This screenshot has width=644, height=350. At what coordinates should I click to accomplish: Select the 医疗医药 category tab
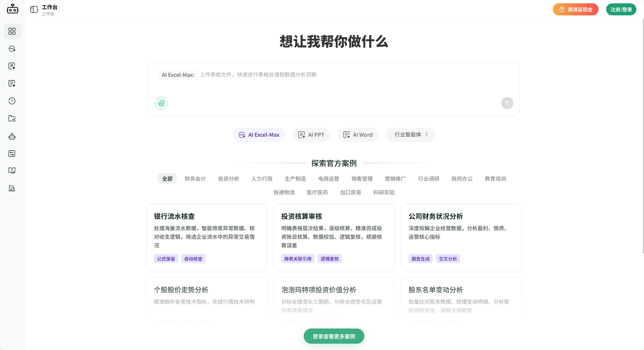pos(317,192)
